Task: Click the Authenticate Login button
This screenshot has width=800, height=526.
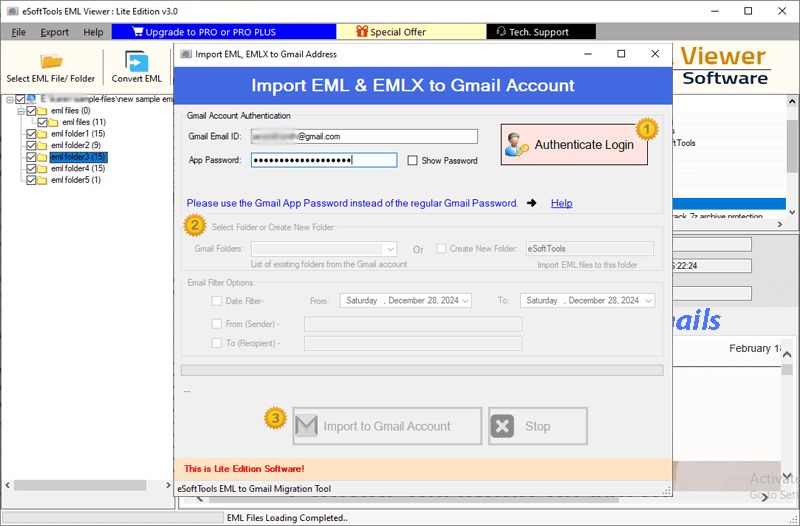Action: click(574, 145)
